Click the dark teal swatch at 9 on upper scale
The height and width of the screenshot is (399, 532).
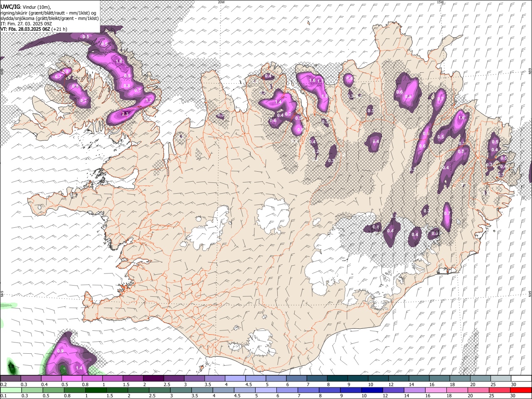point(358,378)
